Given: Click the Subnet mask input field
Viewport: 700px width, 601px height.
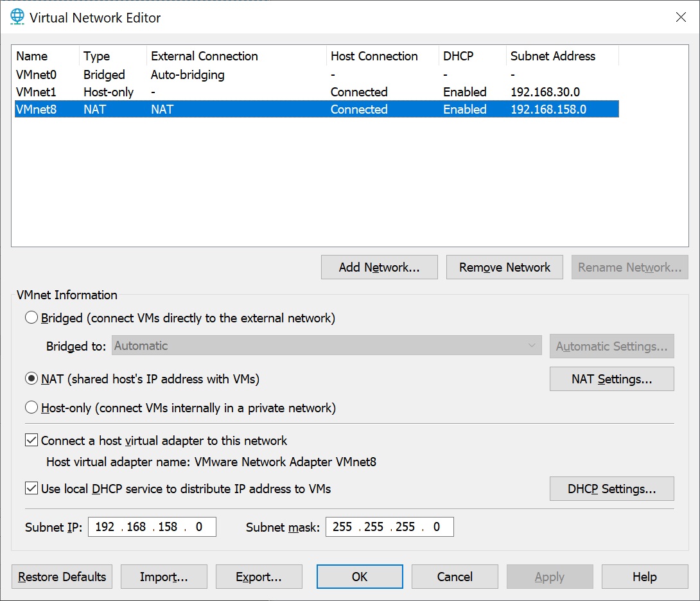Looking at the screenshot, I should point(390,527).
